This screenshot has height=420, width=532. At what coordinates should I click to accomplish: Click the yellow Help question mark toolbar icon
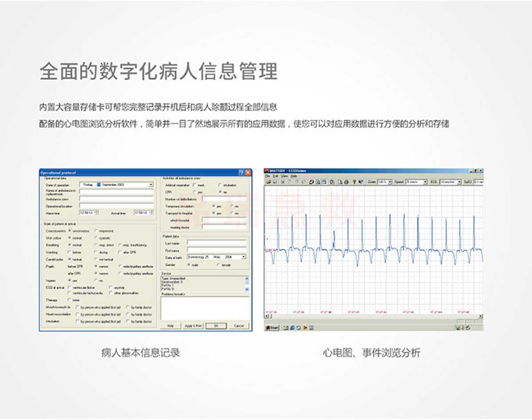(354, 182)
